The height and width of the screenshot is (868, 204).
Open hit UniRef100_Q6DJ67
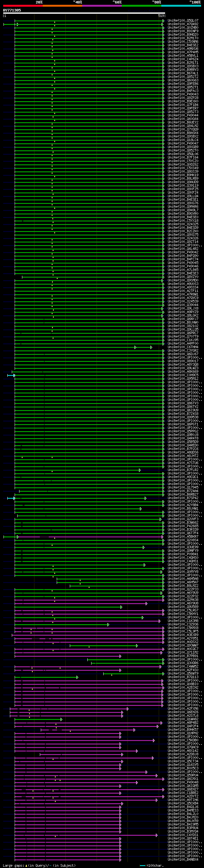pos(183,354)
